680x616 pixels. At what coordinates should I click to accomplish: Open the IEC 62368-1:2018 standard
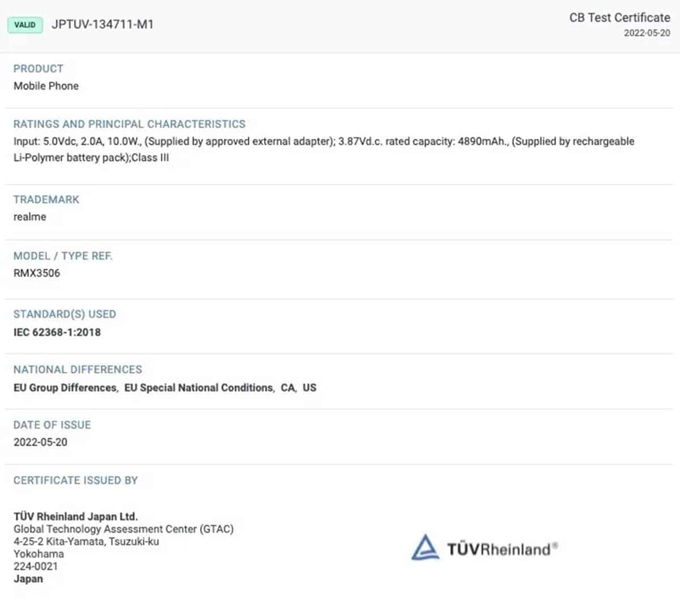[x=57, y=332]
